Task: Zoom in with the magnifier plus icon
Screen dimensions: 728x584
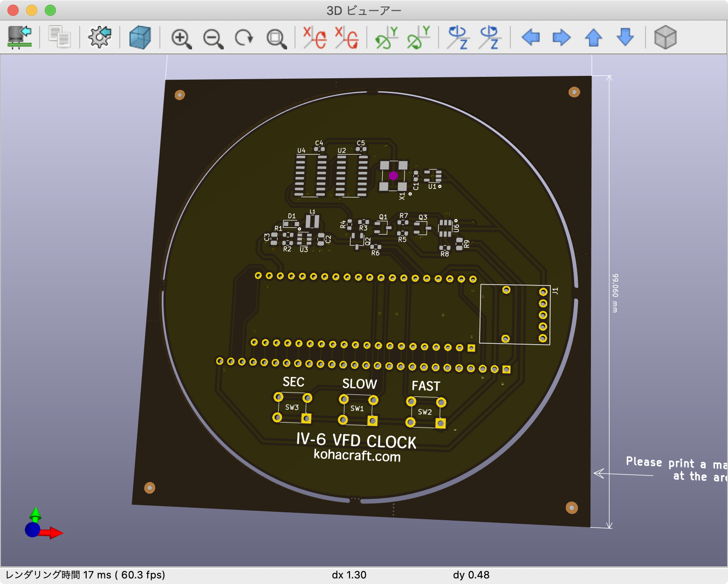Action: [181, 38]
